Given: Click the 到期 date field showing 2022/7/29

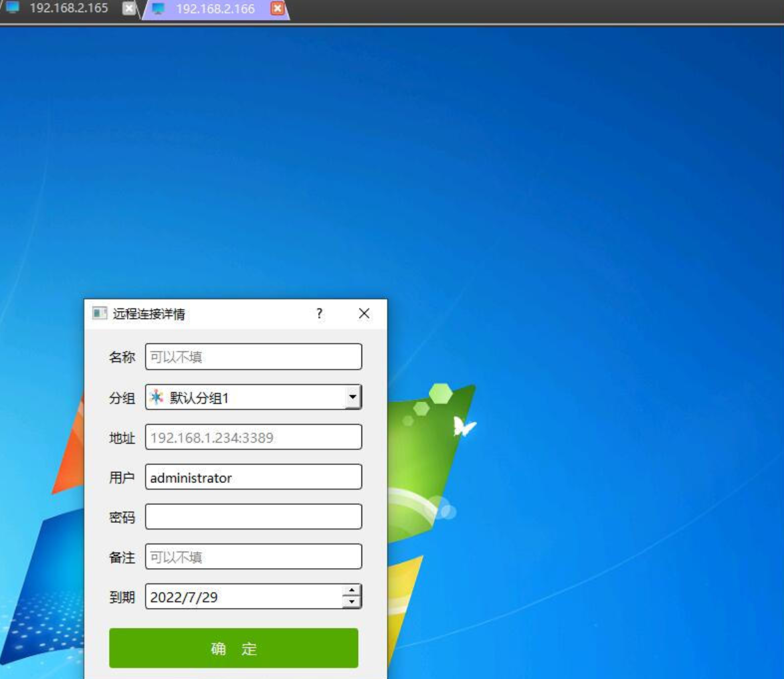Looking at the screenshot, I should pos(243,597).
